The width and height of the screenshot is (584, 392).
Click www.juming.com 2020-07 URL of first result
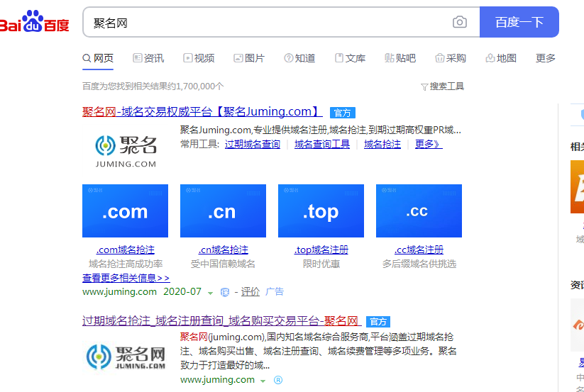142,291
